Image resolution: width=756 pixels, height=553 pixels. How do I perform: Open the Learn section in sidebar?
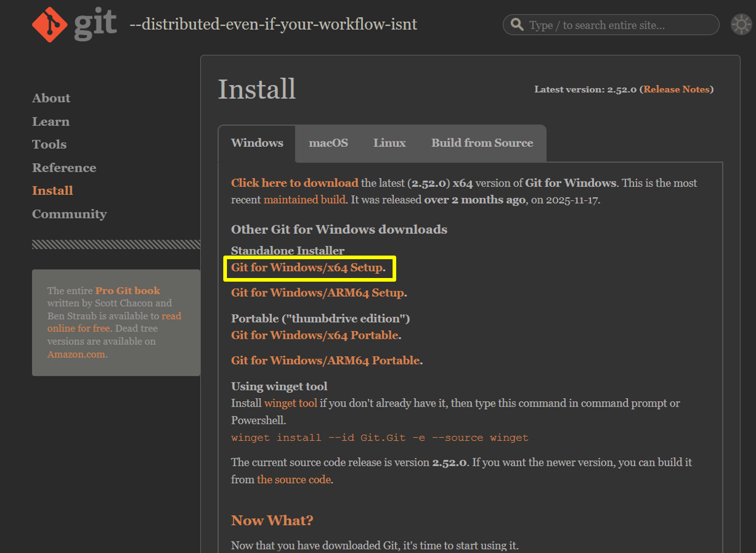click(x=50, y=121)
